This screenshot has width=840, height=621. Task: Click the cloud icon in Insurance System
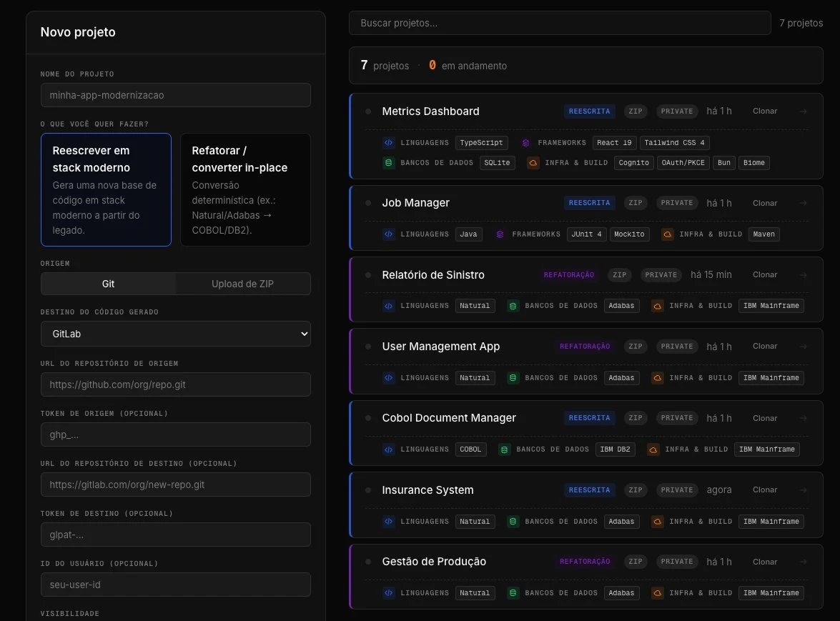(657, 522)
